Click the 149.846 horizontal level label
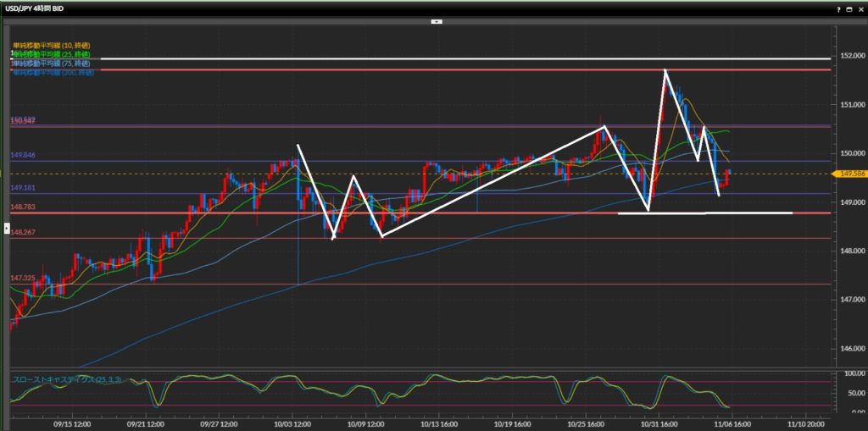This screenshot has height=431, width=868. (x=22, y=156)
